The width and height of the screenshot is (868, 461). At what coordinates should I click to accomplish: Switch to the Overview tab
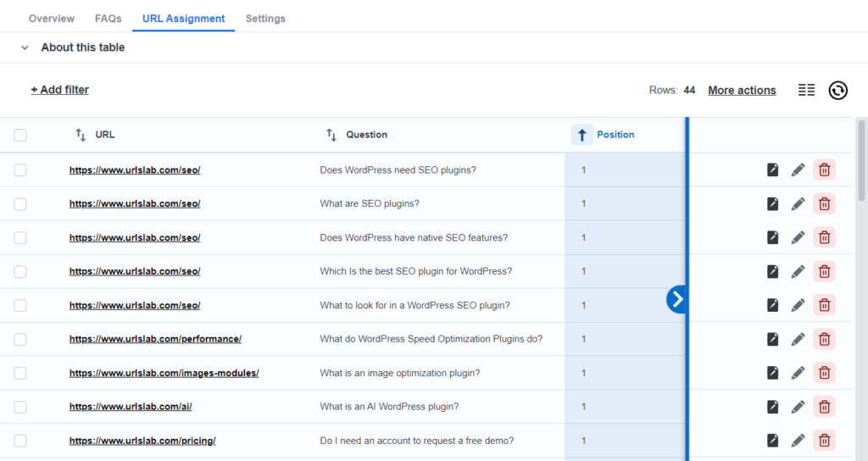pos(52,19)
